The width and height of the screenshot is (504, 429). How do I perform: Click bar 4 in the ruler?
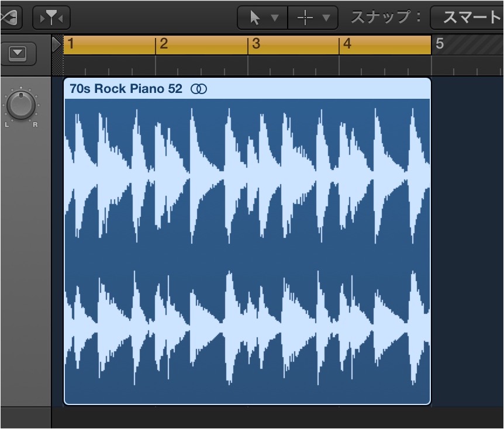click(347, 44)
